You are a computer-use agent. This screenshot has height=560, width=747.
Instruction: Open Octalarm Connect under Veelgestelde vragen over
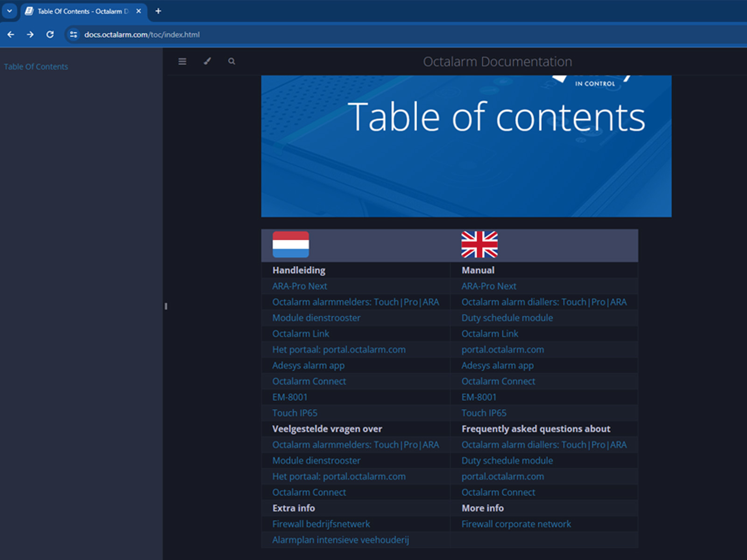click(310, 492)
